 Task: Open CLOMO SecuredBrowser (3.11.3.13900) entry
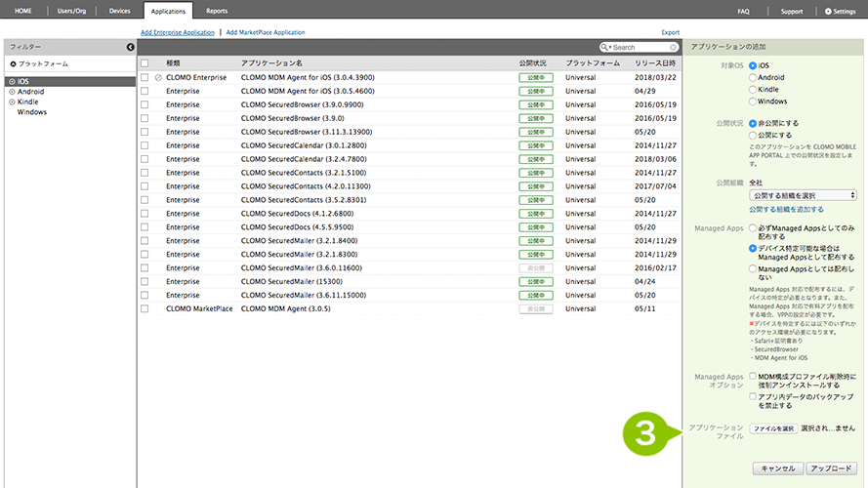pos(307,132)
